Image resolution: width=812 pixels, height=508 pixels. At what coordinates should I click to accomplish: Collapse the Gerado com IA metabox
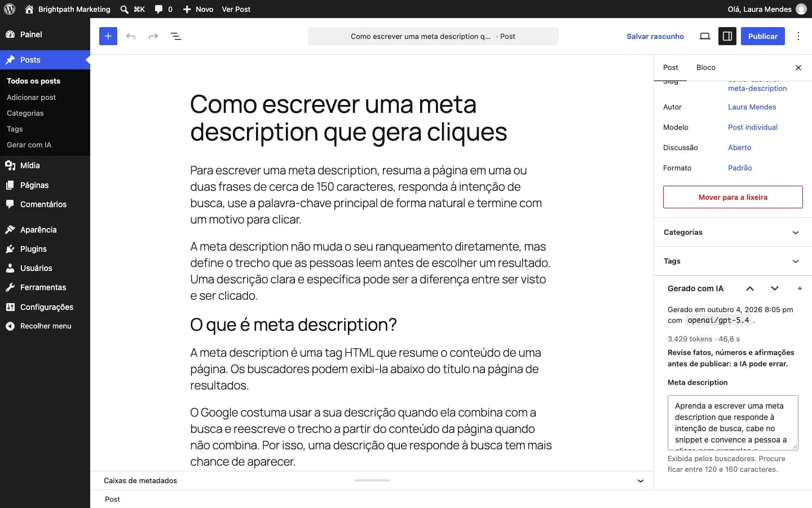coord(800,288)
